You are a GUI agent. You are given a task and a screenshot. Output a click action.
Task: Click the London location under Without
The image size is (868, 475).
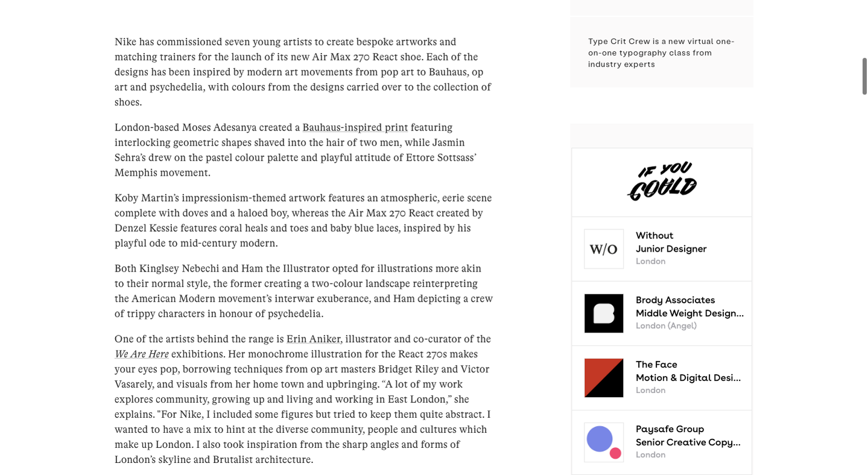650,261
